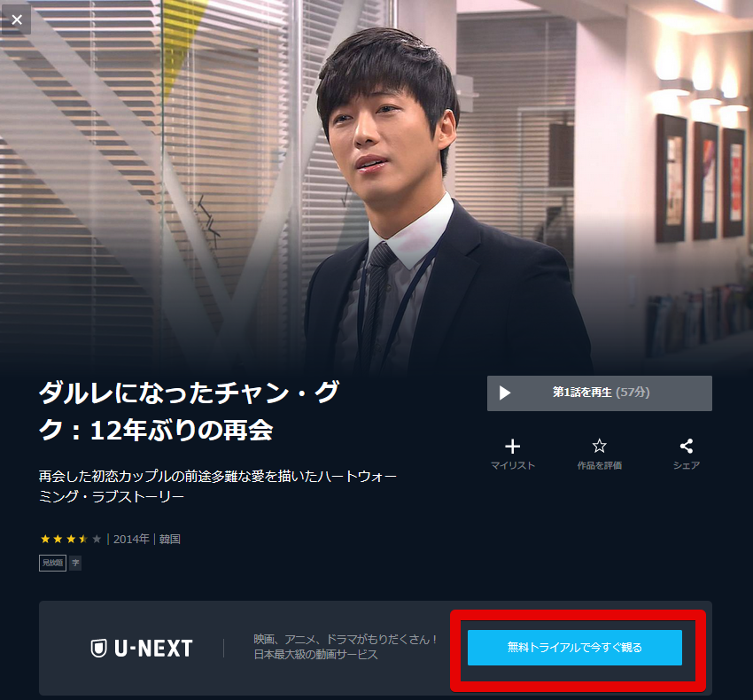Screen dimensions: 753x700
Task: Start 無料トライアルで今すぐ観る
Action: point(574,648)
